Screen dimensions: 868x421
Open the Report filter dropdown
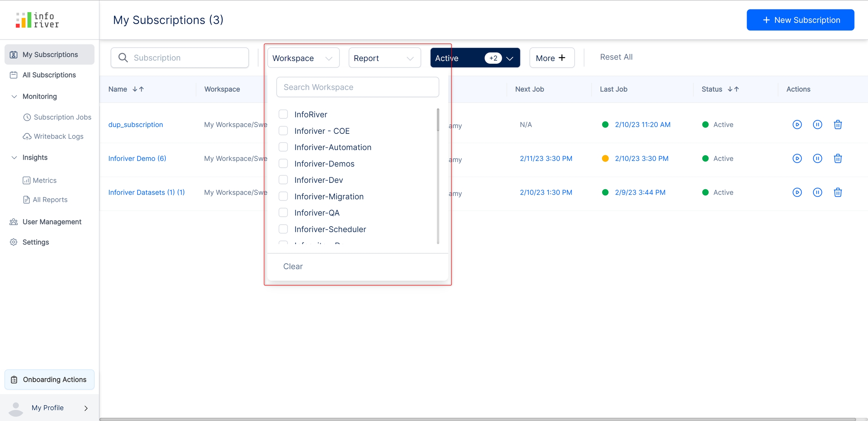pos(384,58)
